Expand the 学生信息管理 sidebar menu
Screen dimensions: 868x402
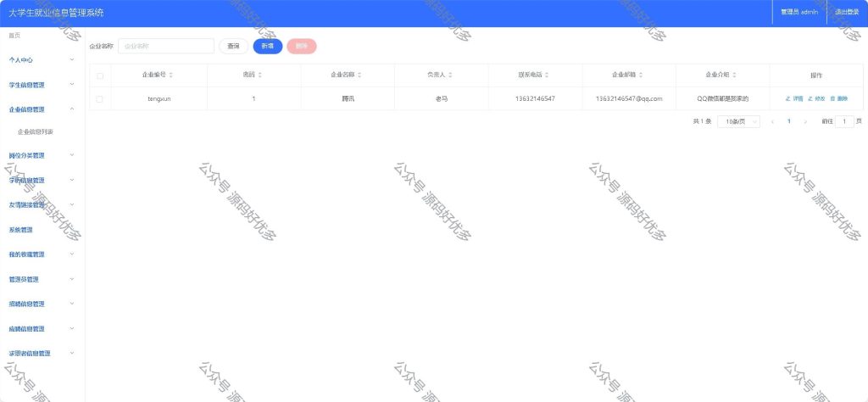(42, 85)
